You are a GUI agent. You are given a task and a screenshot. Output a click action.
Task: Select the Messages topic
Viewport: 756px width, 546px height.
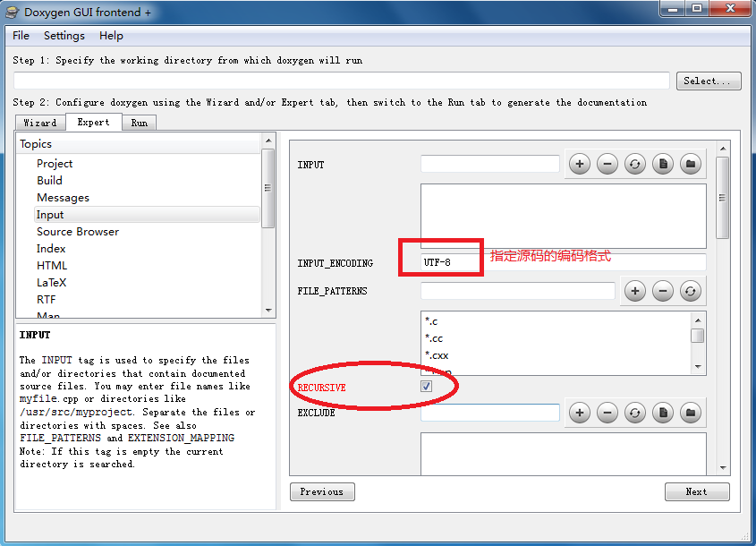pyautogui.click(x=64, y=198)
